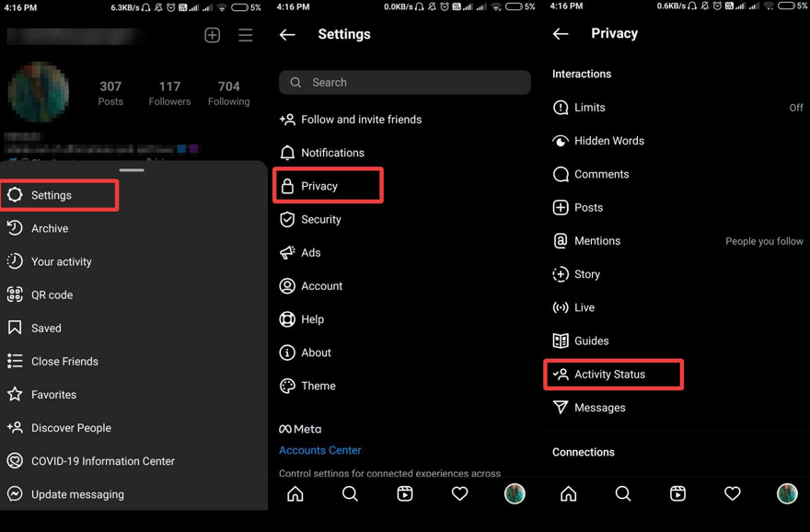Image resolution: width=810 pixels, height=532 pixels.
Task: Open Close Friends menu entry
Action: click(133, 361)
